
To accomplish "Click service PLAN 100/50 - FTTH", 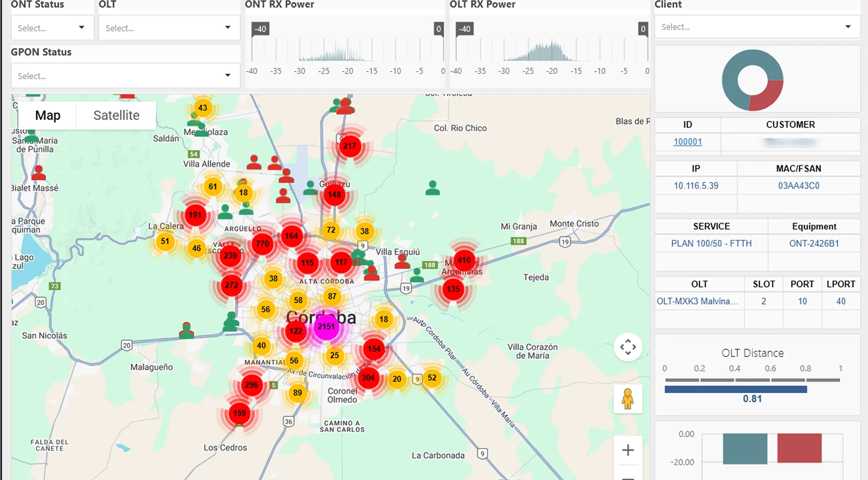I will point(711,243).
